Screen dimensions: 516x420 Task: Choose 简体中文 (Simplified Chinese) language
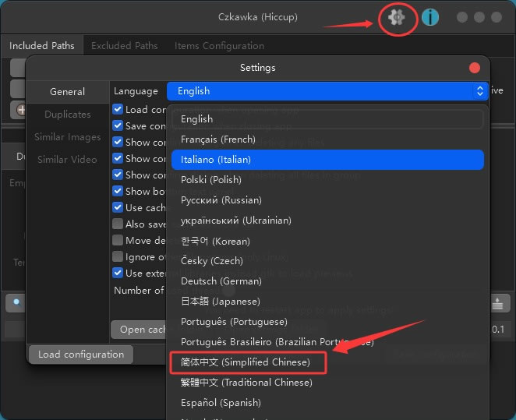click(x=246, y=362)
